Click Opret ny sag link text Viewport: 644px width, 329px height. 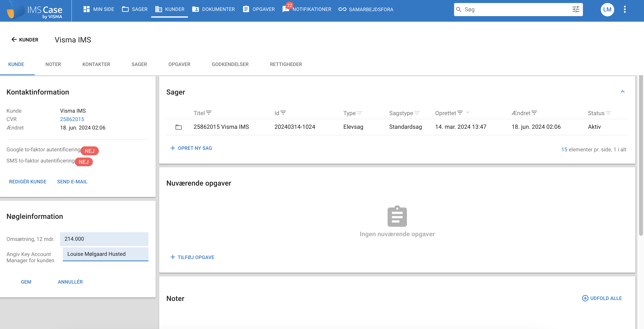click(x=195, y=148)
